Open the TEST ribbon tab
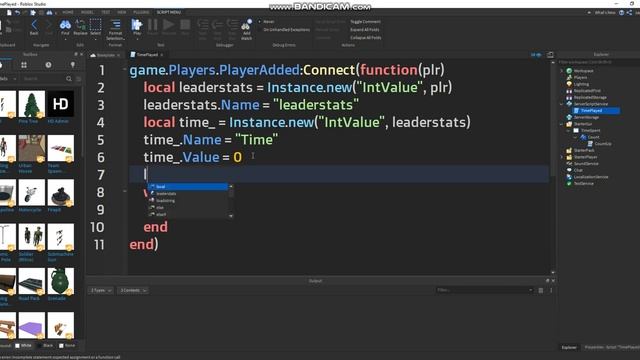This screenshot has width=640, height=360. tap(106, 12)
